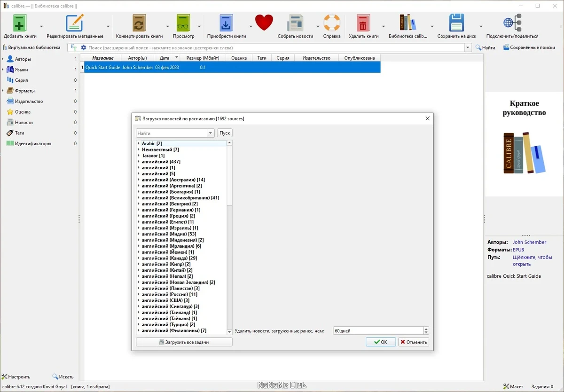This screenshot has height=392, width=564.
Task: Select Оценка in the tag browser
Action: [x=23, y=112]
